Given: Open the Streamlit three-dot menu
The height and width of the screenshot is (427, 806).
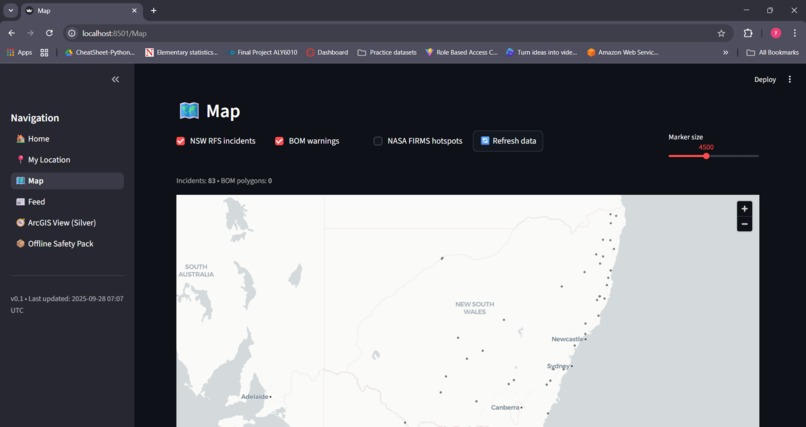Looking at the screenshot, I should pos(790,80).
